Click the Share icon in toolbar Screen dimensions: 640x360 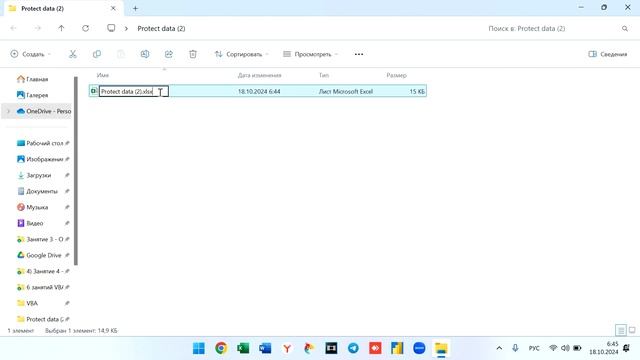pyautogui.click(x=169, y=54)
